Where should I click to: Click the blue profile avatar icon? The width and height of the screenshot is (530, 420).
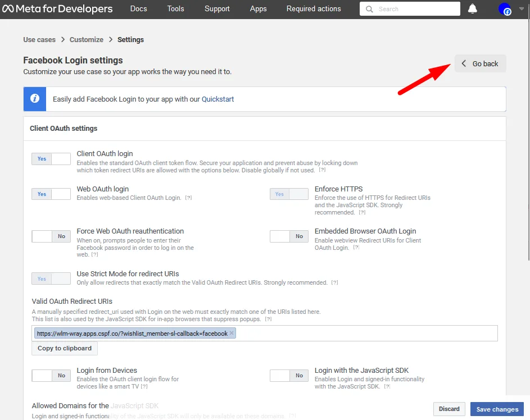click(504, 9)
